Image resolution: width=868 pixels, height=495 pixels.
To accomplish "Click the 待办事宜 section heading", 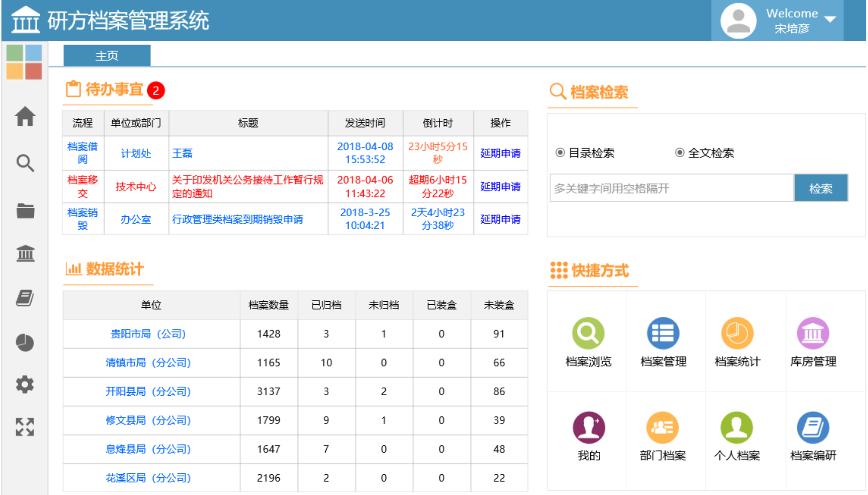I will (114, 89).
